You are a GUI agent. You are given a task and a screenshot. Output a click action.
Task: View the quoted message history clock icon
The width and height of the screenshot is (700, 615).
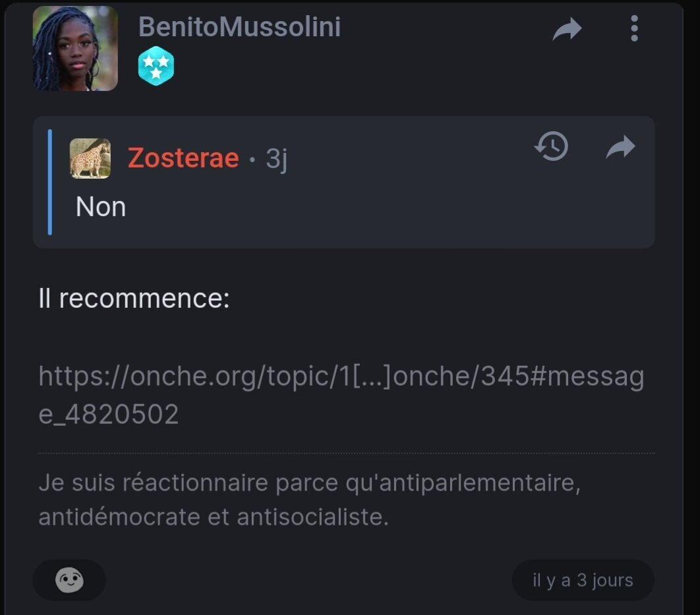(x=551, y=146)
